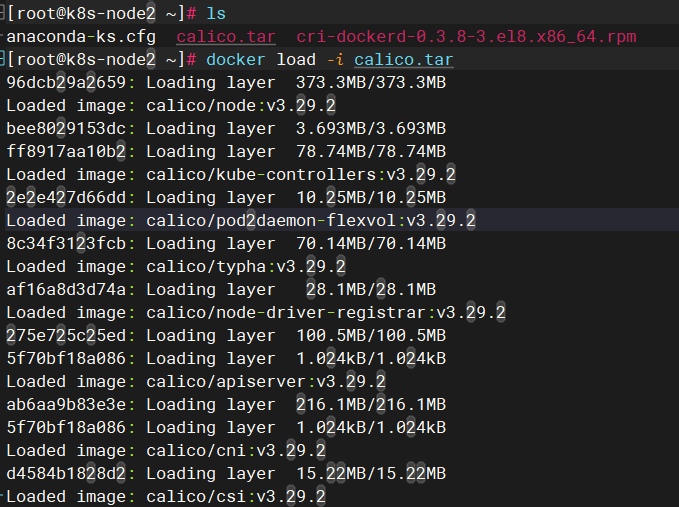Select the anaconda-ks.cfg file name
This screenshot has width=679, height=507.
click(81, 36)
